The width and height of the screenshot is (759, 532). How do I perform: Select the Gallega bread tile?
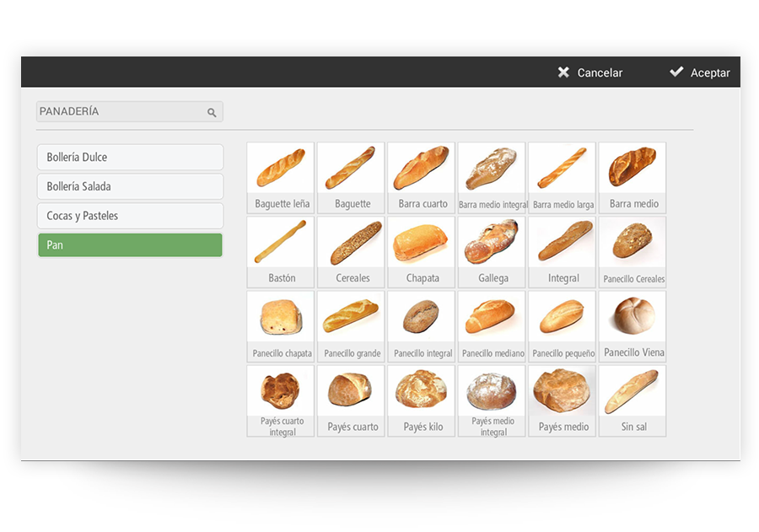(x=492, y=252)
